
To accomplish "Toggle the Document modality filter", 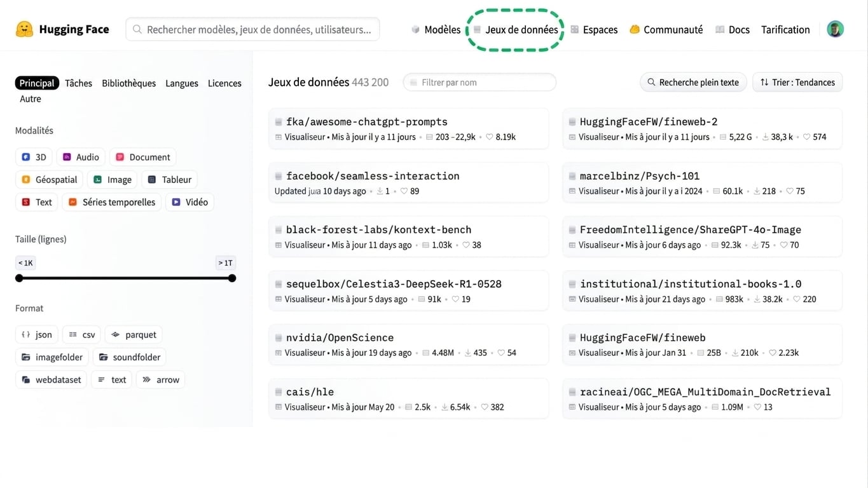I will 142,157.
